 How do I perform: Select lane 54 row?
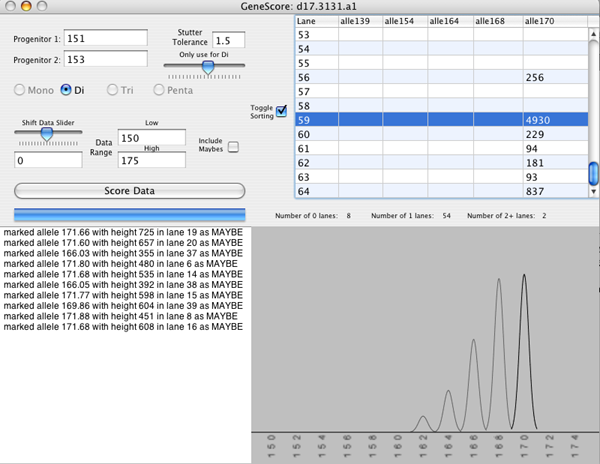(x=442, y=49)
